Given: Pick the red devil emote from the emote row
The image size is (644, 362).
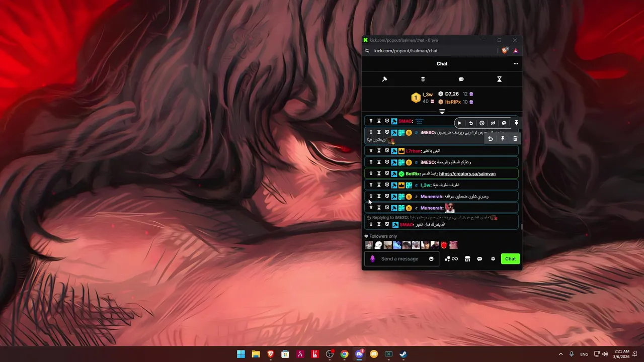Looking at the screenshot, I should [444, 245].
